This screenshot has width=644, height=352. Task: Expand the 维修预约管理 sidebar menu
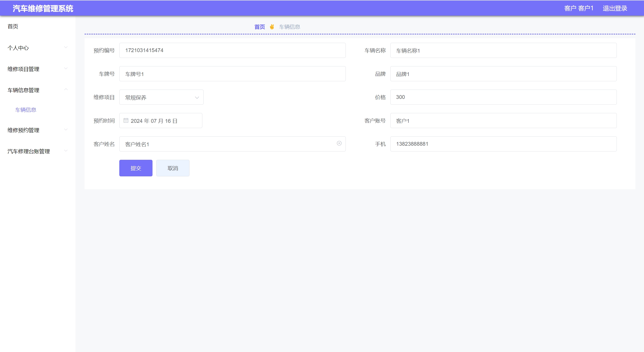37,130
